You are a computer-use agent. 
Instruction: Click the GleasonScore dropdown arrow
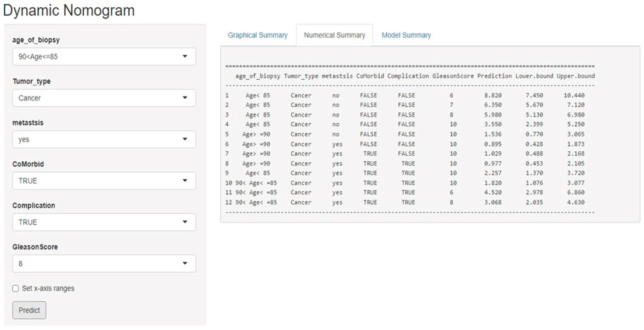(185, 263)
